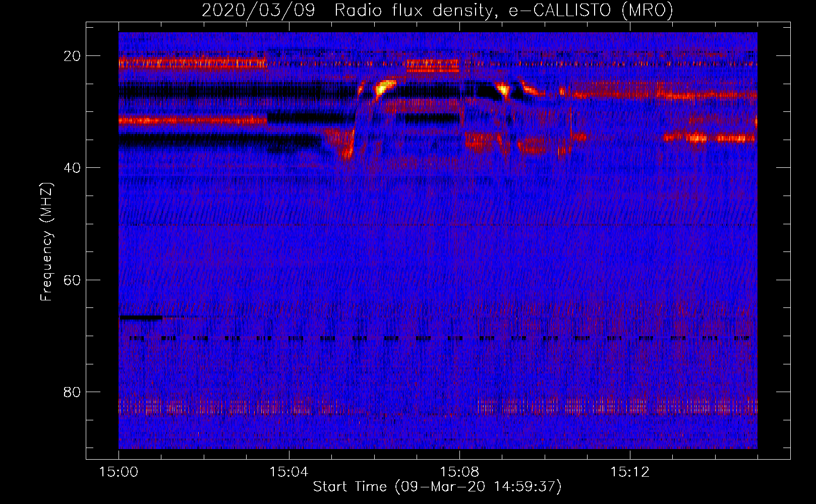Select the '15:12' time tick label

pos(629,472)
